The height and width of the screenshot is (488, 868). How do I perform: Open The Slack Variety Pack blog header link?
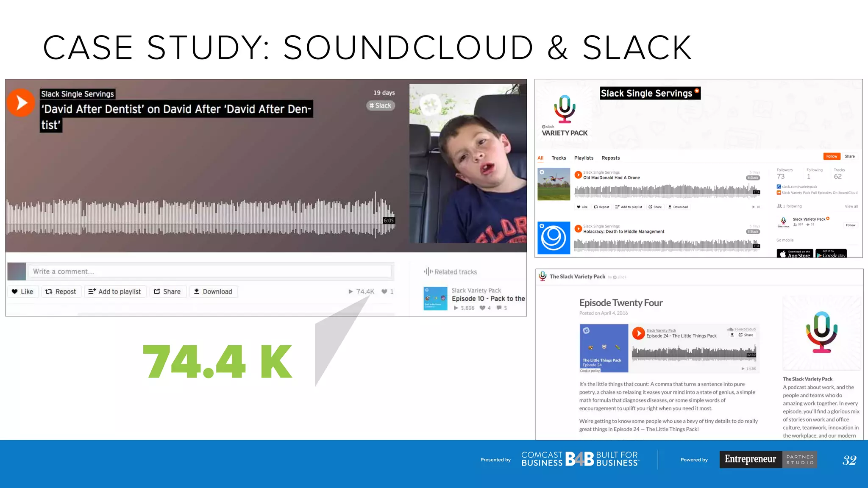(577, 277)
